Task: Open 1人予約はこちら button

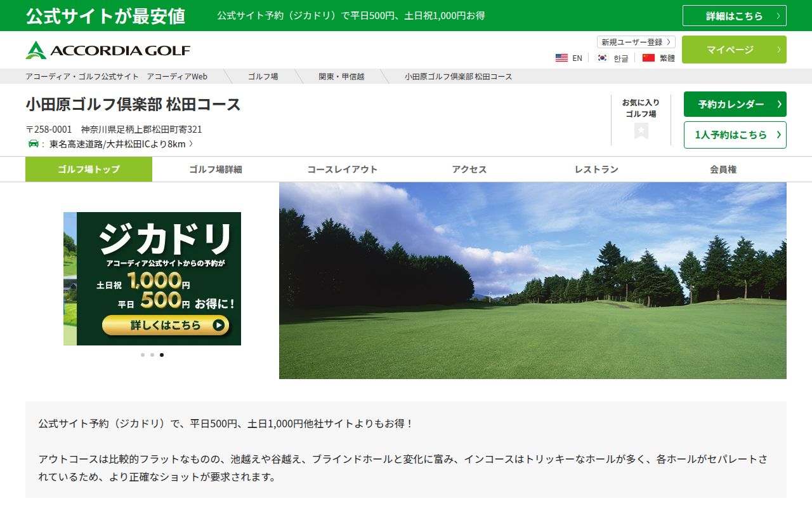Action: 735,135
